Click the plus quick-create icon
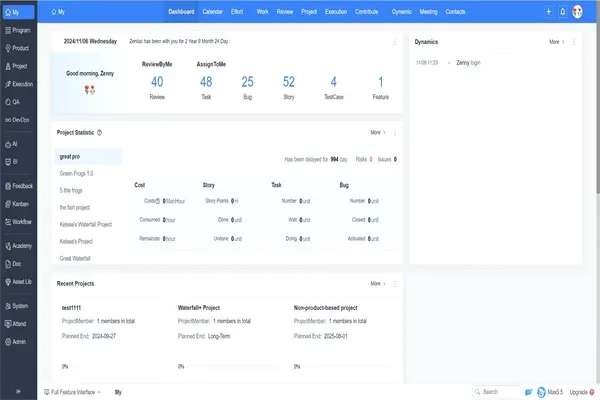The image size is (600, 400). coord(548,12)
